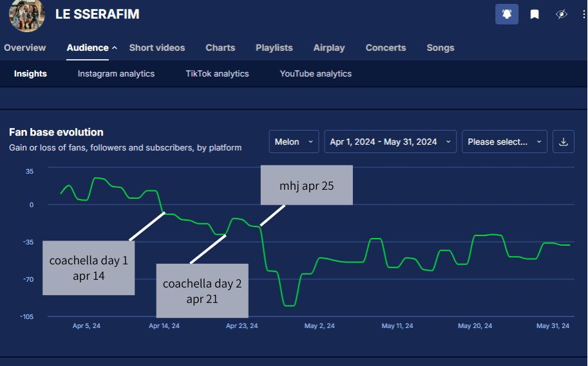Open Instagram analytics sub-tab
Image resolution: width=588 pixels, height=366 pixels.
(x=116, y=73)
